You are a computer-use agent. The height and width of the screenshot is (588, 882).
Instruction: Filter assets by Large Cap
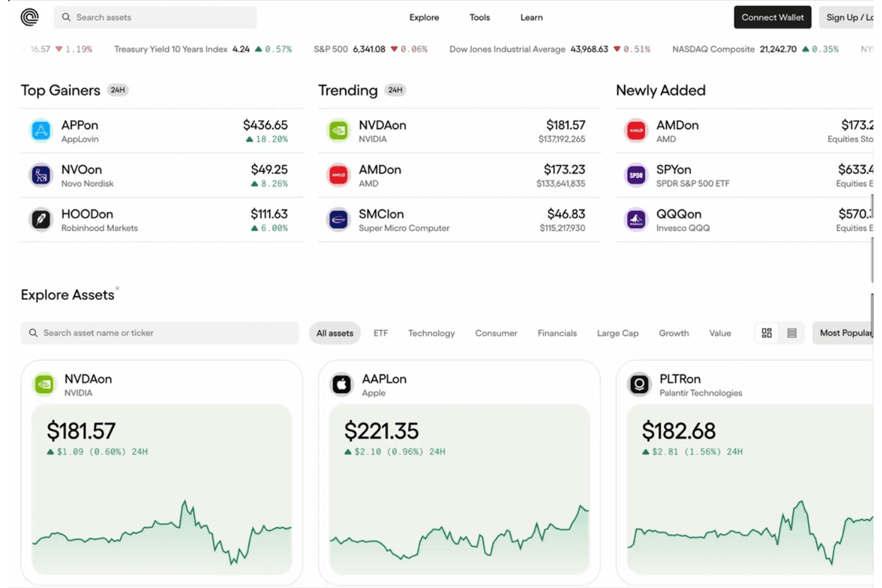618,333
